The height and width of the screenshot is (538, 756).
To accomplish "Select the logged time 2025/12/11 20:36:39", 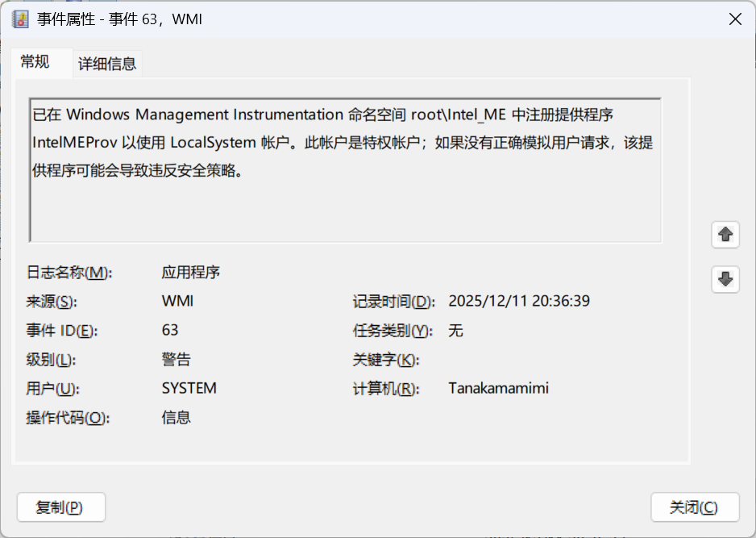I will [519, 301].
